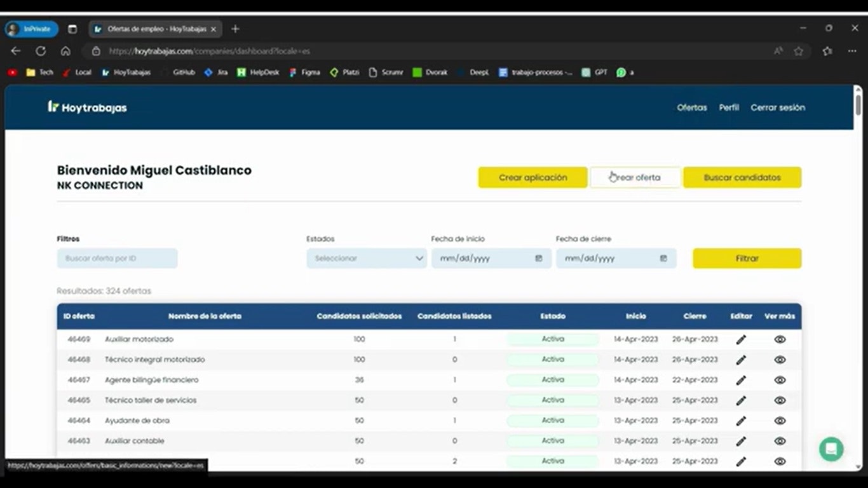This screenshot has height=488, width=868.
Task: Edit the Ayudante de obra offer
Action: coord(741,421)
